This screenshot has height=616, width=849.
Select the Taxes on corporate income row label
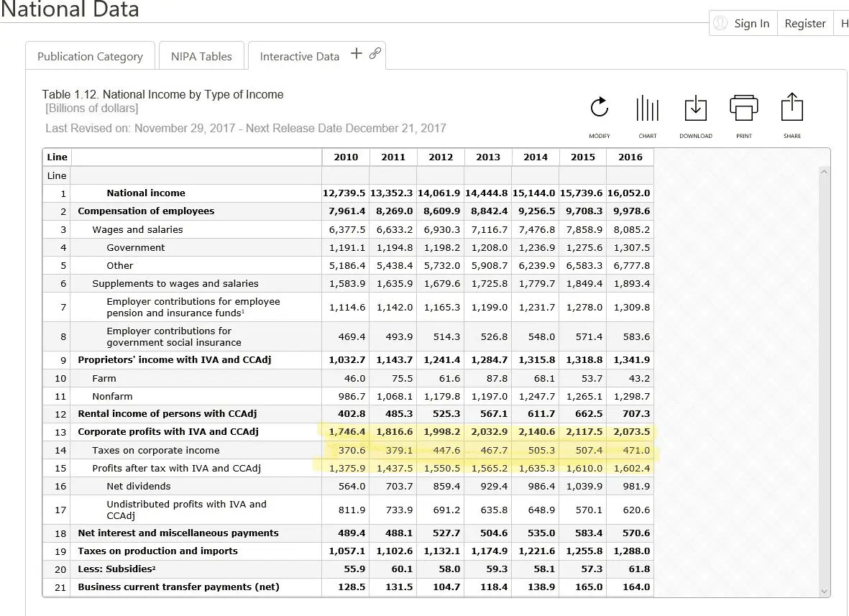156,451
